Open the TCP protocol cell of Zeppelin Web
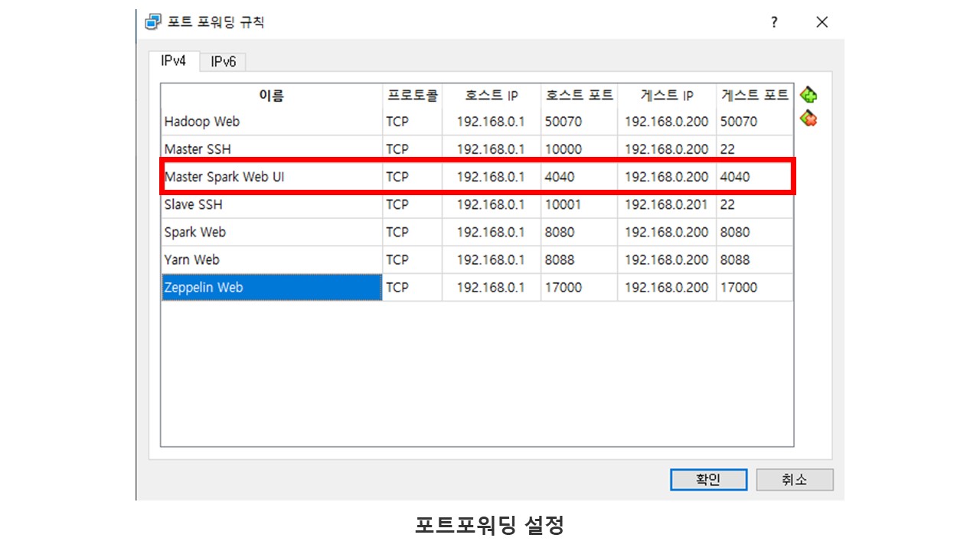This screenshot has height=551, width=980. click(413, 287)
